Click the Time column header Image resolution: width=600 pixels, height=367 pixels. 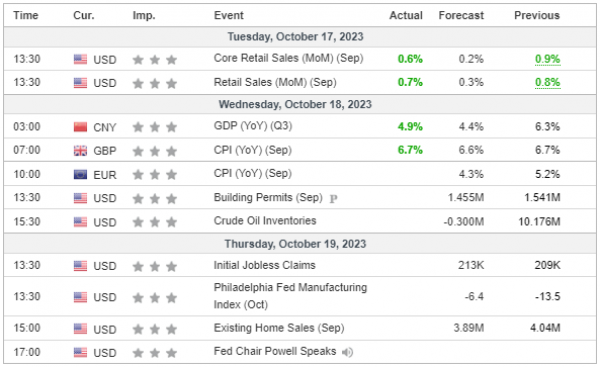26,15
